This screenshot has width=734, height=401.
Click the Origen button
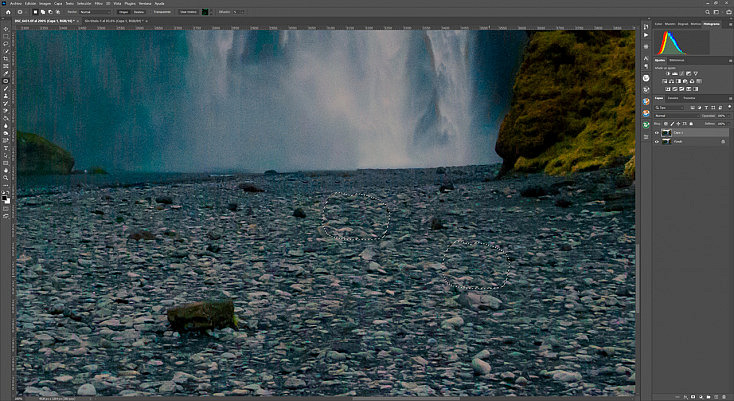(124, 12)
